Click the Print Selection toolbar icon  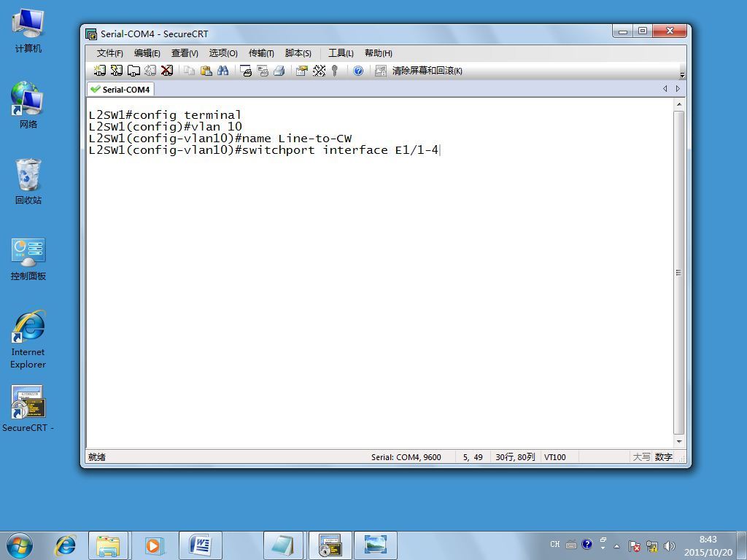pyautogui.click(x=263, y=71)
